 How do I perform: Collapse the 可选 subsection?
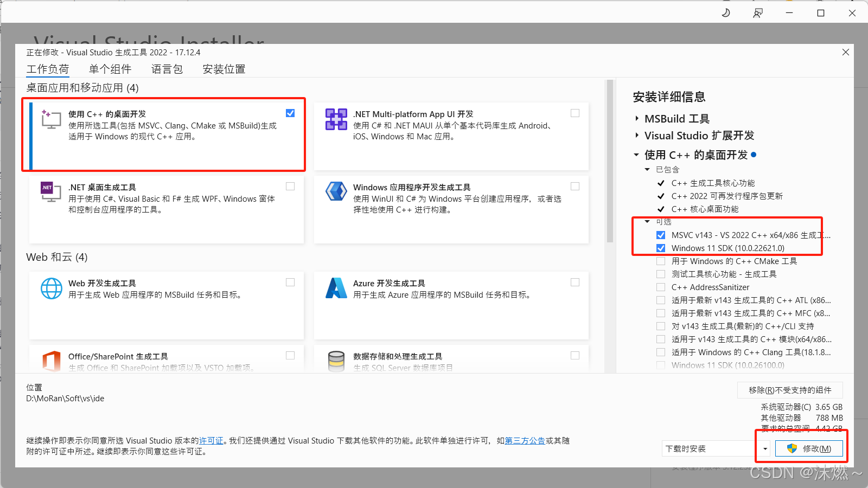(647, 221)
